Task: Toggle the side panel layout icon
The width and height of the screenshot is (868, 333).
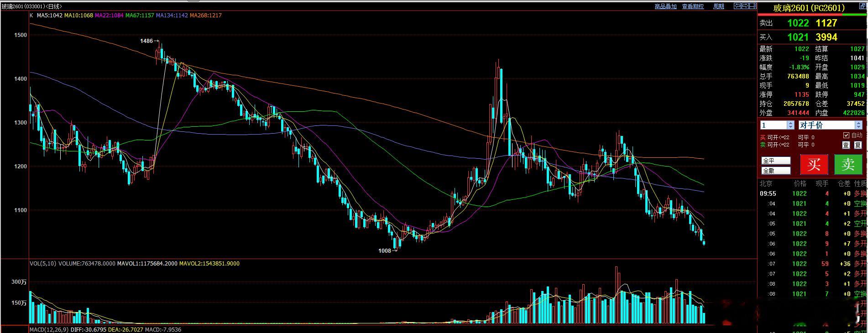Action: pyautogui.click(x=753, y=6)
